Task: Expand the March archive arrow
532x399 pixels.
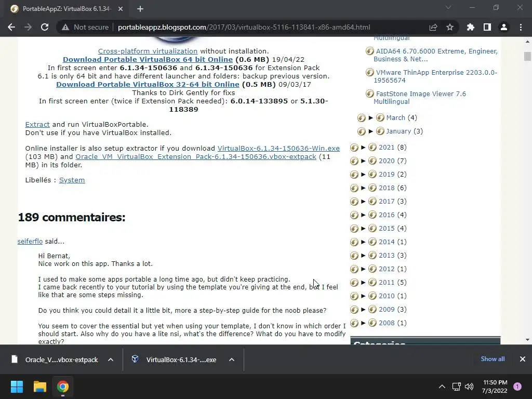Action: [x=371, y=118]
